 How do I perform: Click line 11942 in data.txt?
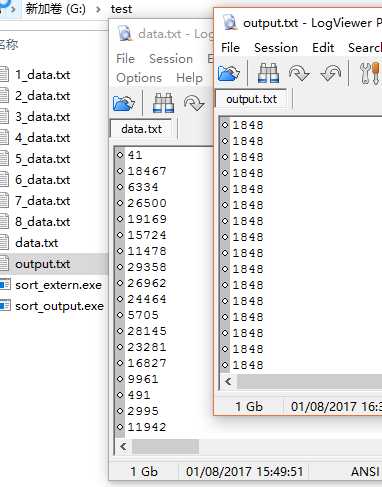(x=147, y=427)
